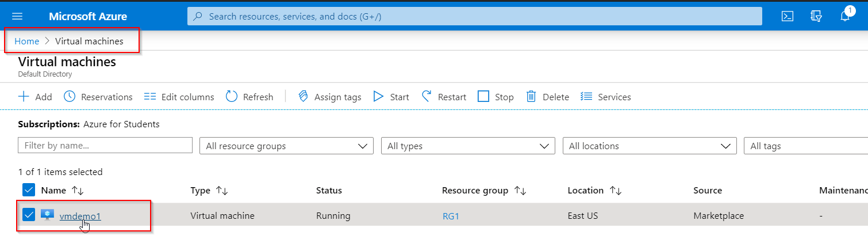The height and width of the screenshot is (243, 868).
Task: Refresh the virtual machines list
Action: click(249, 97)
